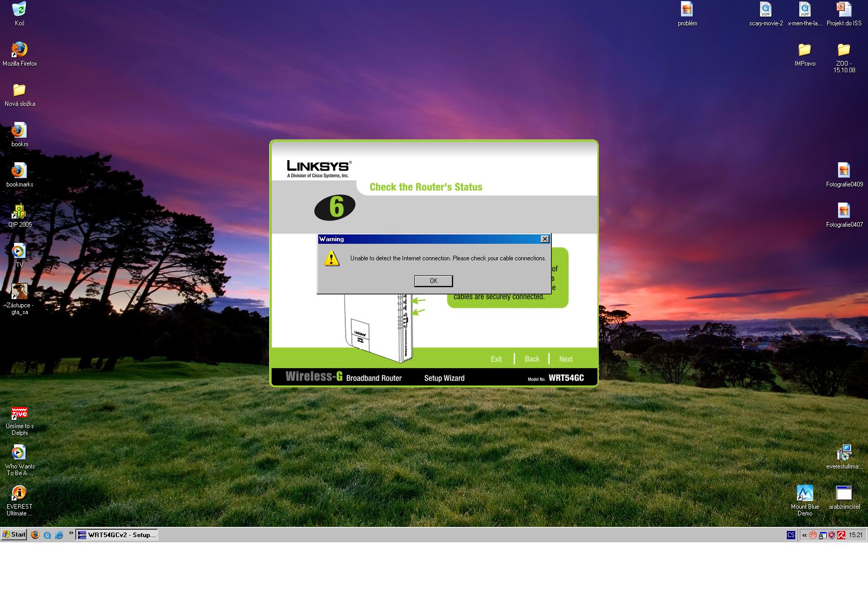Select the arabzrimcisel program icon
868x595 pixels.
844,497
